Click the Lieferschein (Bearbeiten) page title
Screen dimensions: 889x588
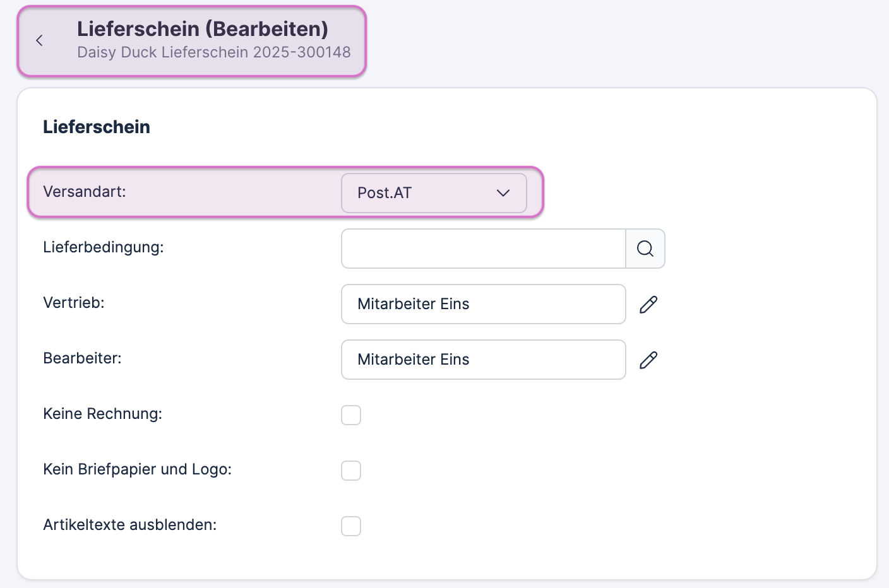point(203,29)
